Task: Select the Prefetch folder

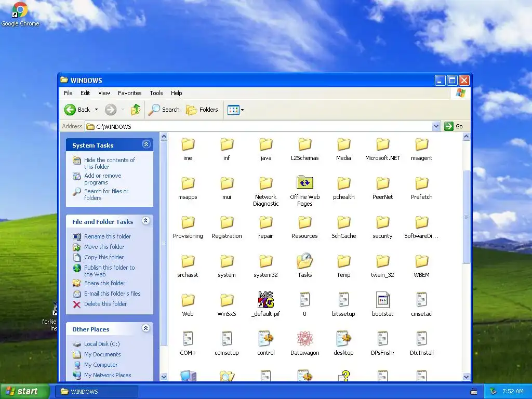Action: coord(422,183)
